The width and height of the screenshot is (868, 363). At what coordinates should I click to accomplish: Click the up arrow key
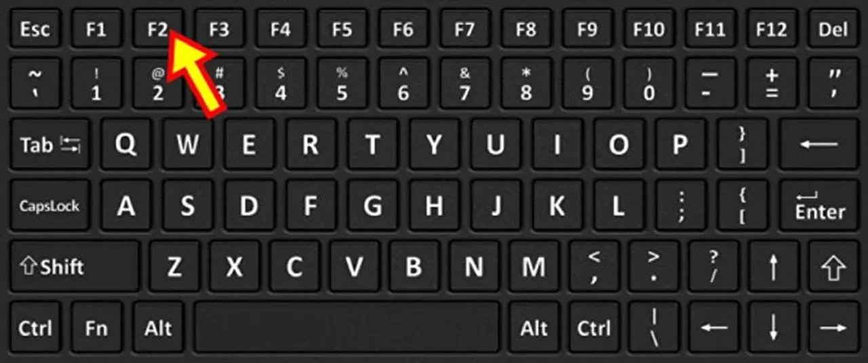(773, 266)
